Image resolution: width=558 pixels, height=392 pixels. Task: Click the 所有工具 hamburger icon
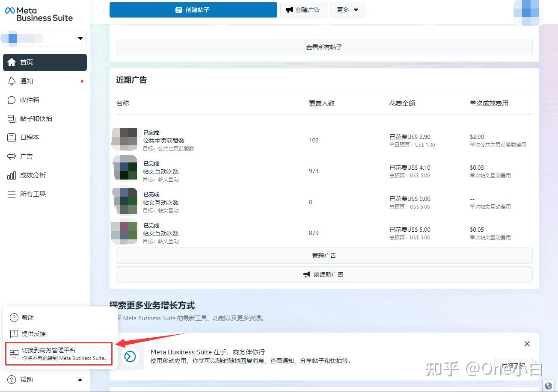click(12, 194)
